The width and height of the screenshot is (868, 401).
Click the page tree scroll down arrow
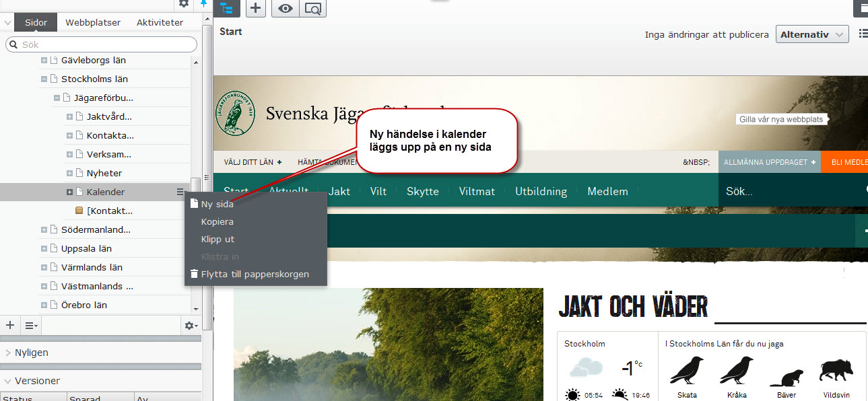(196, 309)
